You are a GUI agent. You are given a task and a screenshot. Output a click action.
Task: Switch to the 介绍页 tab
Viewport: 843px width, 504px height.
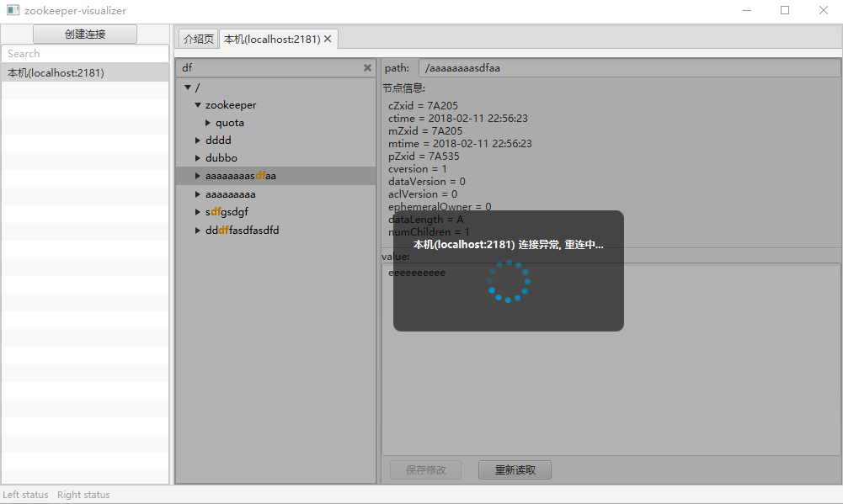coord(199,39)
